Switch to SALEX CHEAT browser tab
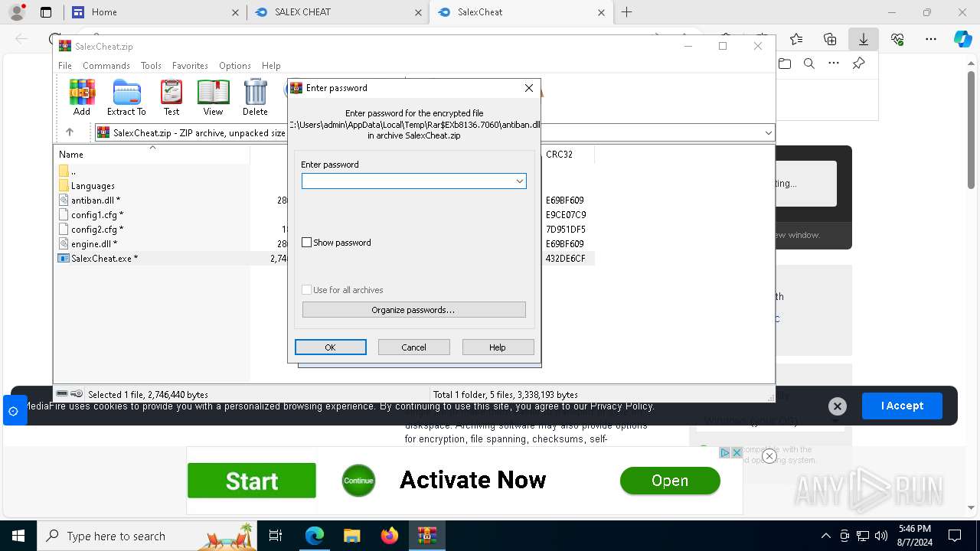Image resolution: width=980 pixels, height=551 pixels. coord(337,12)
